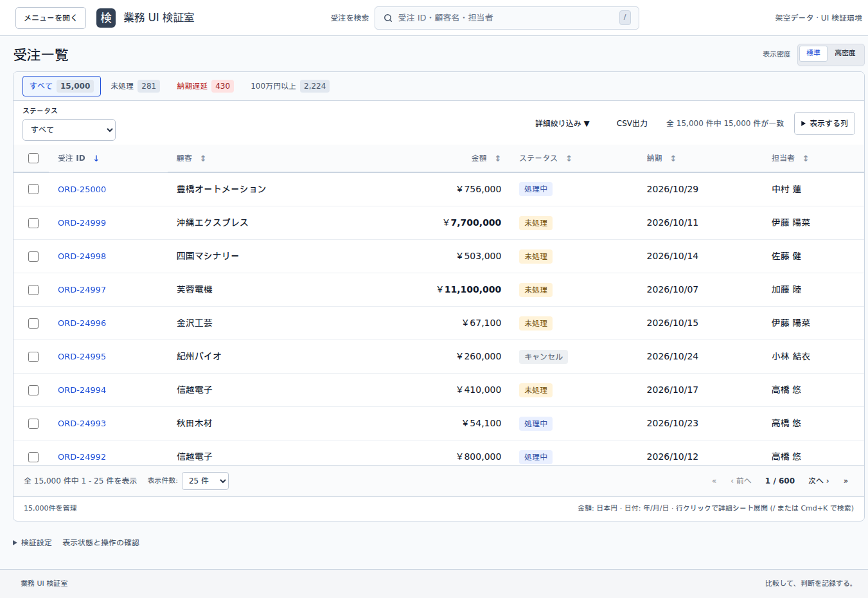The width and height of the screenshot is (868, 598).
Task: Click sort icon beside 金額 header
Action: pyautogui.click(x=498, y=158)
